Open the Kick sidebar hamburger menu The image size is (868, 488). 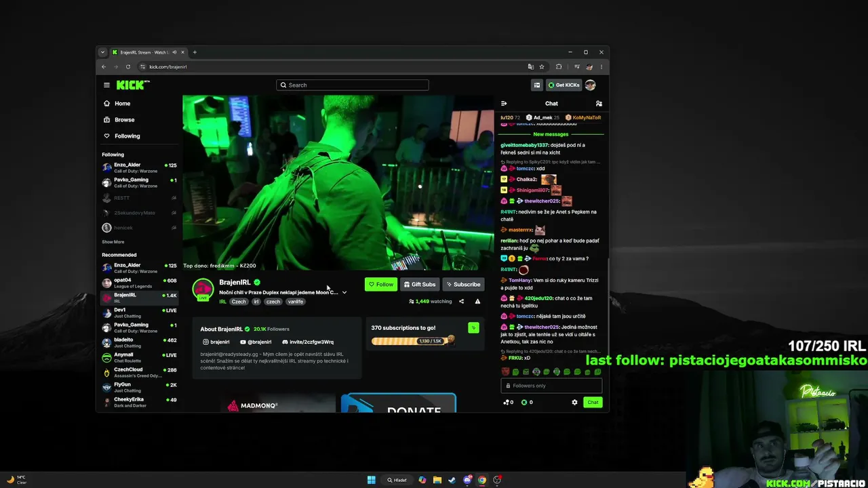tap(106, 85)
